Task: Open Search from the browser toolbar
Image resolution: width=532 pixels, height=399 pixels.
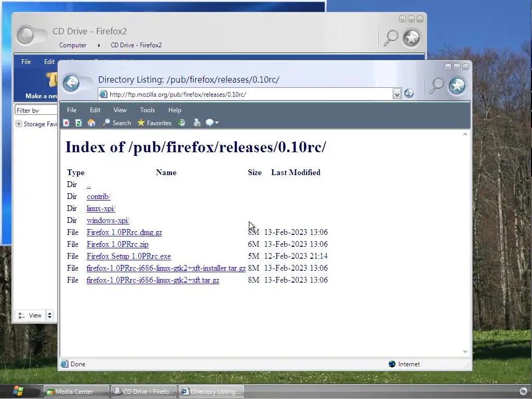Action: 117,123
